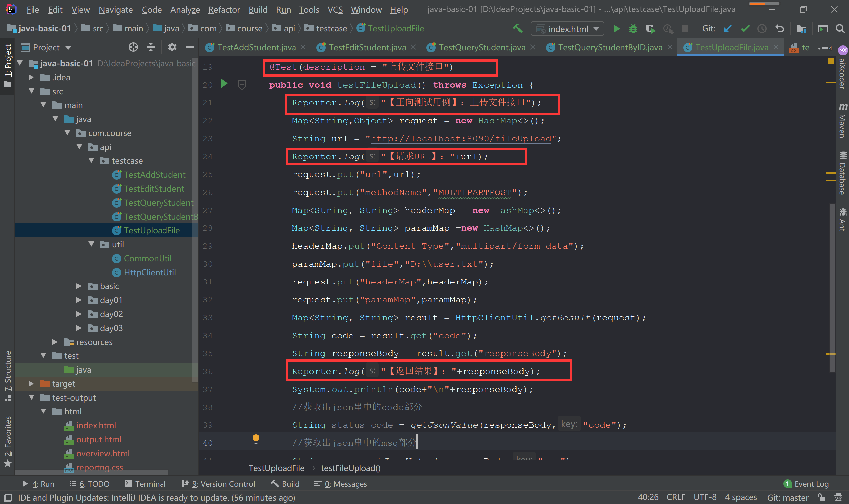Screen dimensions: 849x504
Task: Open the Terminal tool window
Action: point(145,484)
